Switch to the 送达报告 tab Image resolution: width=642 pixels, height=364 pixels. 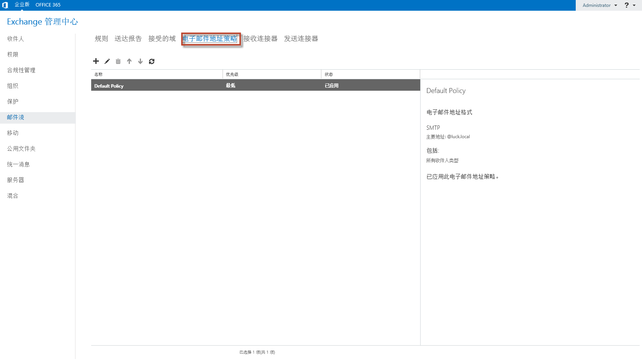[x=128, y=39]
